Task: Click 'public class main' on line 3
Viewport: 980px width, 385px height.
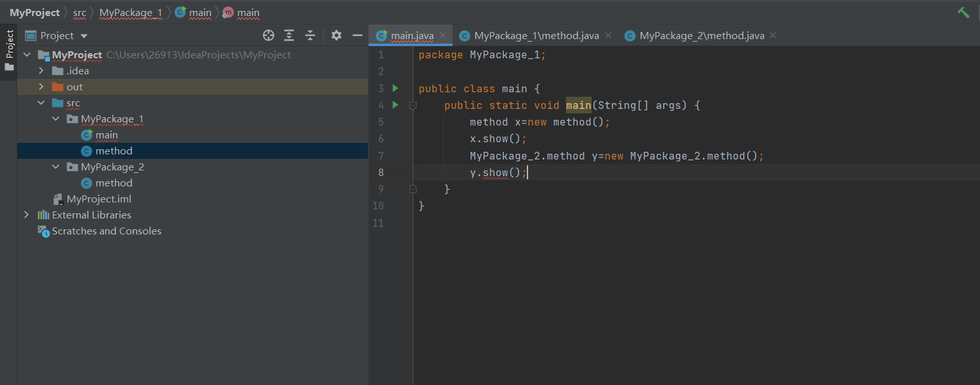Action: (x=472, y=88)
